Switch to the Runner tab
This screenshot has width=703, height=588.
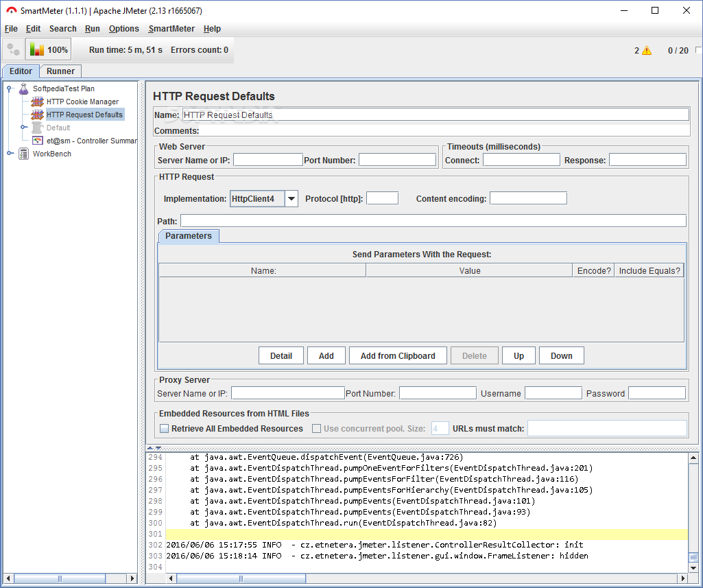pyautogui.click(x=60, y=71)
